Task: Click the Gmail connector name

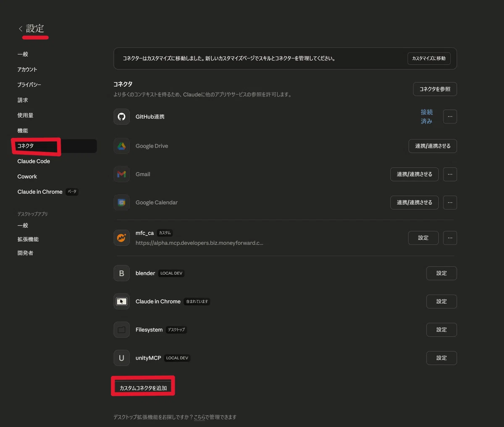Action: click(x=143, y=174)
